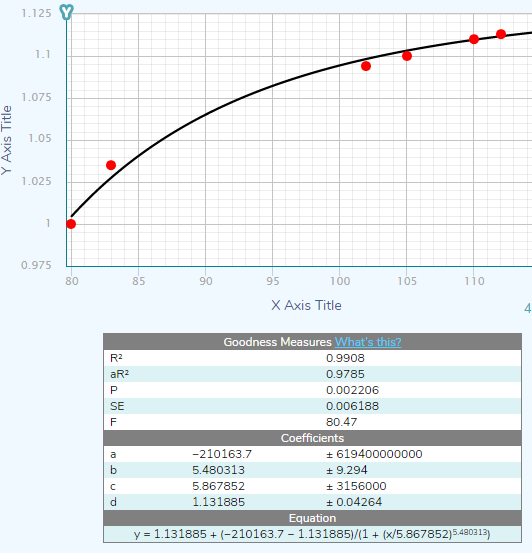Click the R² value 0.9908
Image resolution: width=532 pixels, height=553 pixels.
click(x=345, y=358)
